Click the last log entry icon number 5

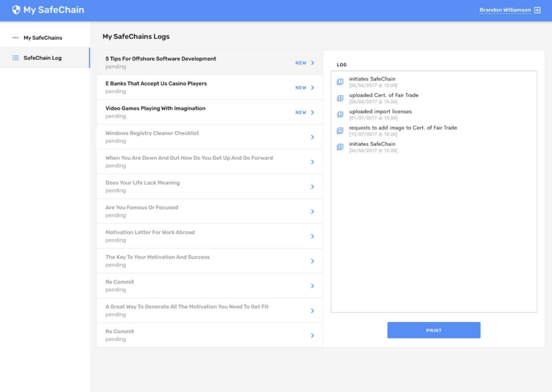340,147
